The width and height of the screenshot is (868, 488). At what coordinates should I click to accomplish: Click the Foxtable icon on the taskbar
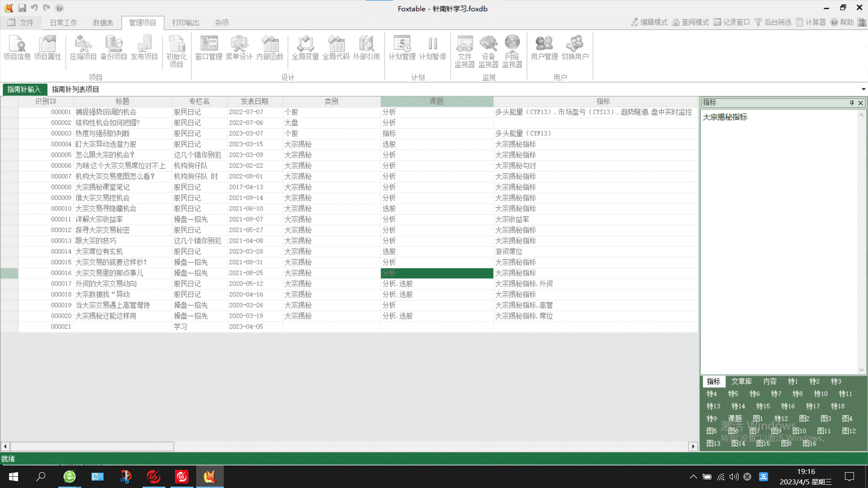[x=210, y=476]
